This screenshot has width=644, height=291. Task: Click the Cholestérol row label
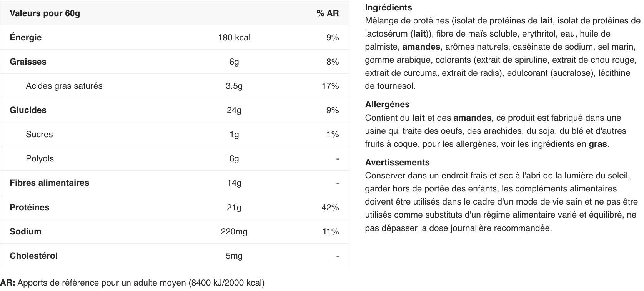coord(34,256)
